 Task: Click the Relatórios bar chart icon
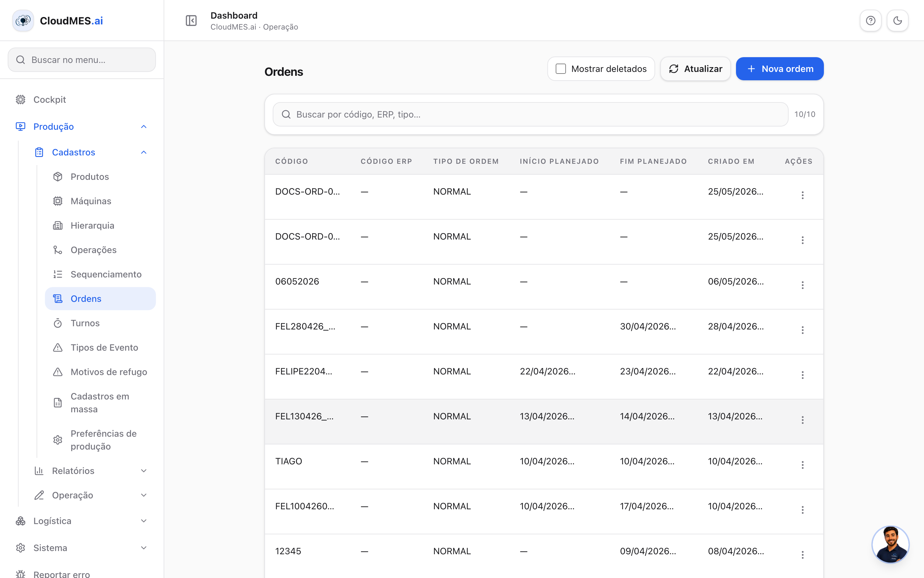tap(39, 470)
